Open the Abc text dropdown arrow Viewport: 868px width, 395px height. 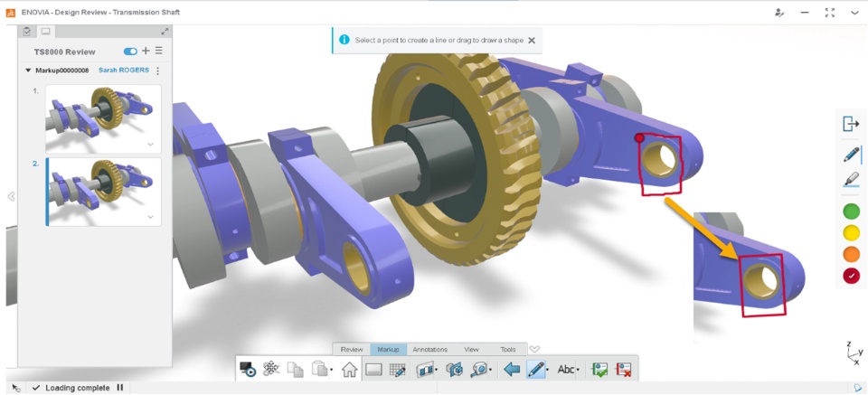[578, 370]
